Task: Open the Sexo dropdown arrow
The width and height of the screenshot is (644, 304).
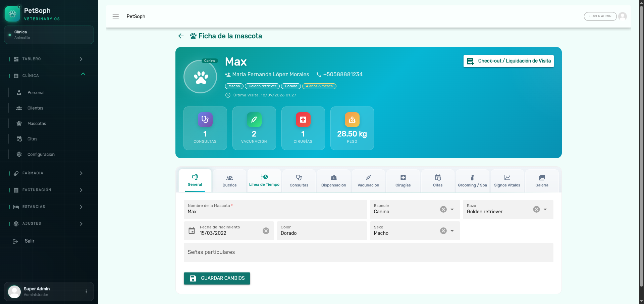Action: (452, 231)
